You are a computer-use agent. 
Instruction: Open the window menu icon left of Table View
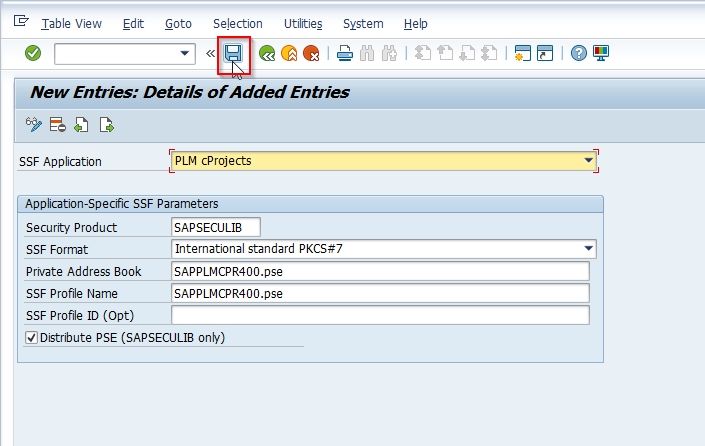(21, 21)
